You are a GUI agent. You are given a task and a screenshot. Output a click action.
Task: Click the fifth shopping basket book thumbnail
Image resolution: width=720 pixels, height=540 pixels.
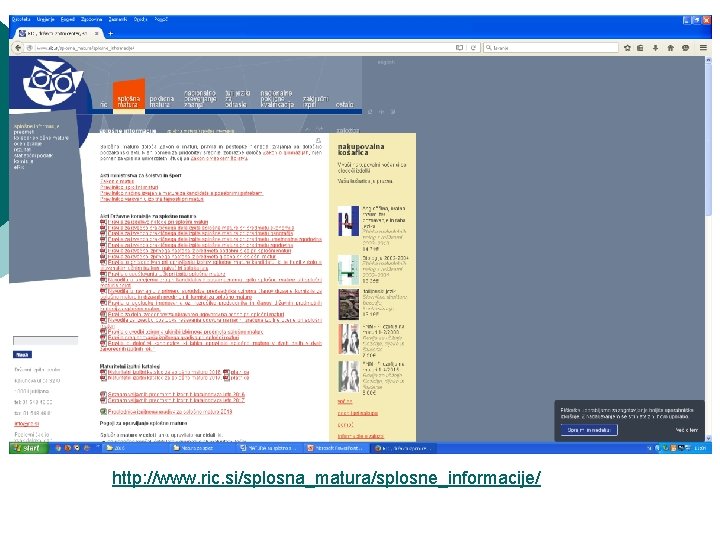click(x=348, y=376)
